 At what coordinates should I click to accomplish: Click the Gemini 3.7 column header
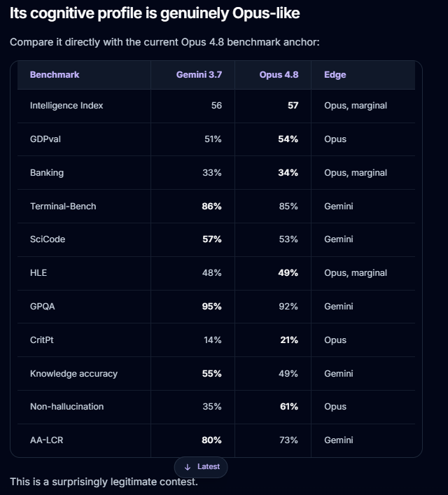coord(199,74)
